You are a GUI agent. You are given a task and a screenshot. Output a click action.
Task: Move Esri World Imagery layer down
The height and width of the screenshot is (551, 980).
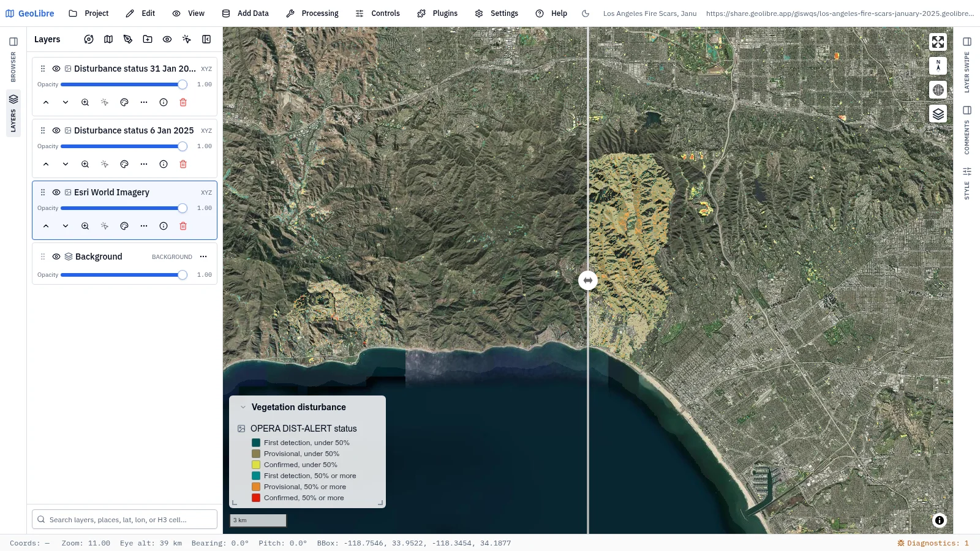click(x=66, y=226)
